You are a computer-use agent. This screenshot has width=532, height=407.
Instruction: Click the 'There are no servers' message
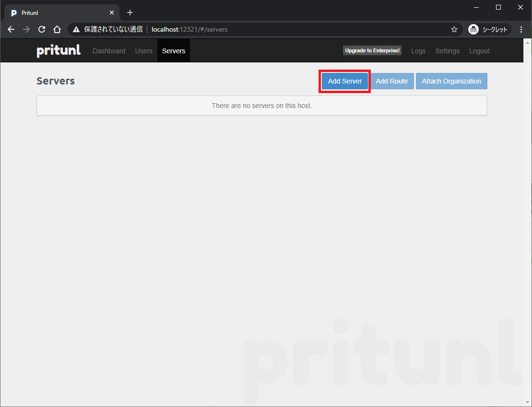pyautogui.click(x=262, y=106)
